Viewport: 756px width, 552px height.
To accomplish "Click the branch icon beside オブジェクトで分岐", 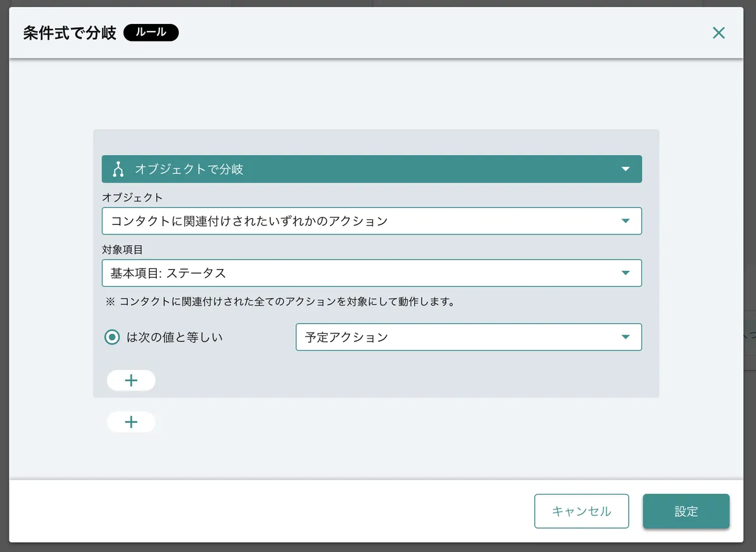I will point(117,170).
